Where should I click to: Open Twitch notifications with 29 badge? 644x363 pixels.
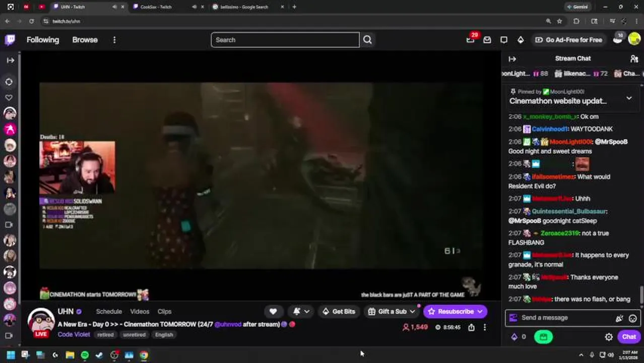coord(470,39)
